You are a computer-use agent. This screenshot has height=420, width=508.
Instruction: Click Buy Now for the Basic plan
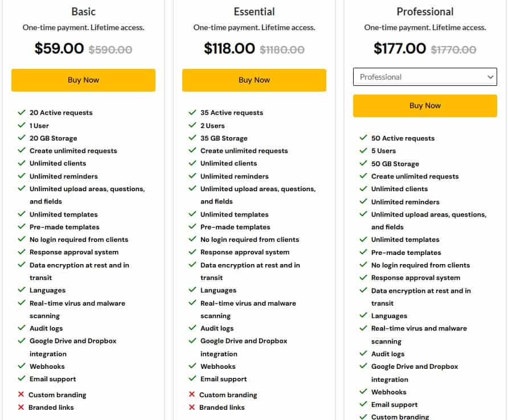pos(83,80)
